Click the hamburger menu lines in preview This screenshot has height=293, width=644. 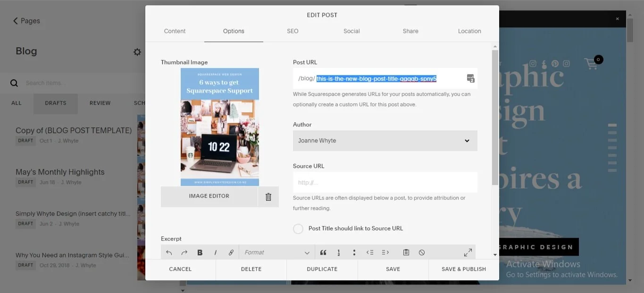click(612, 148)
